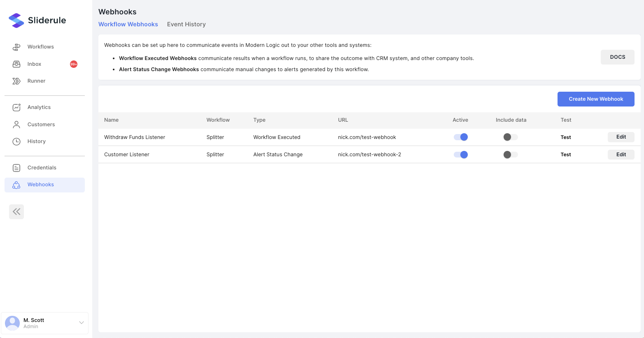Click the Sliderule logo icon
The image size is (644, 338).
[16, 21]
